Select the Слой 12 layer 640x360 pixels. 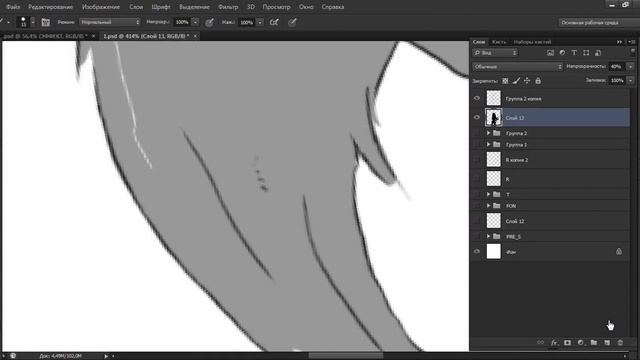549,221
